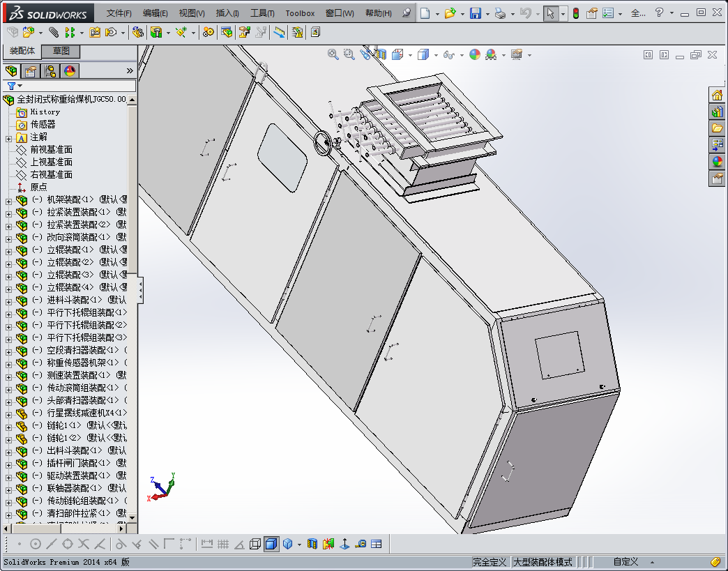The width and height of the screenshot is (728, 571).
Task: Select the FeatureManager design tree tab icon
Action: click(x=11, y=70)
